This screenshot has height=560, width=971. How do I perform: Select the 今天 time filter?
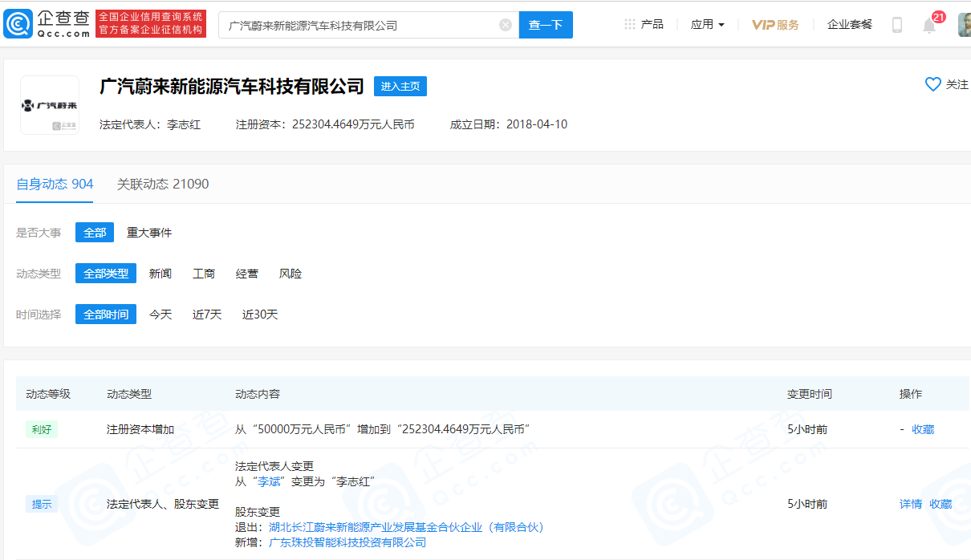(160, 314)
